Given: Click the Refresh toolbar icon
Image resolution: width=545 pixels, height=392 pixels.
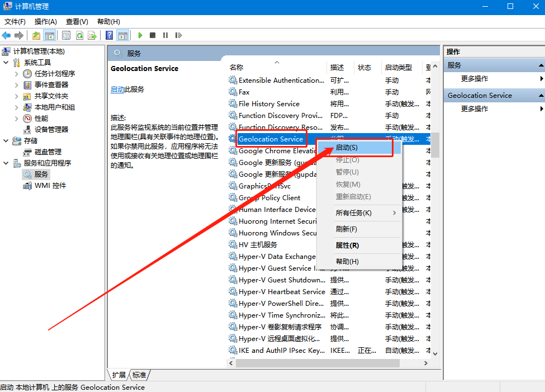Looking at the screenshot, I should click(79, 35).
